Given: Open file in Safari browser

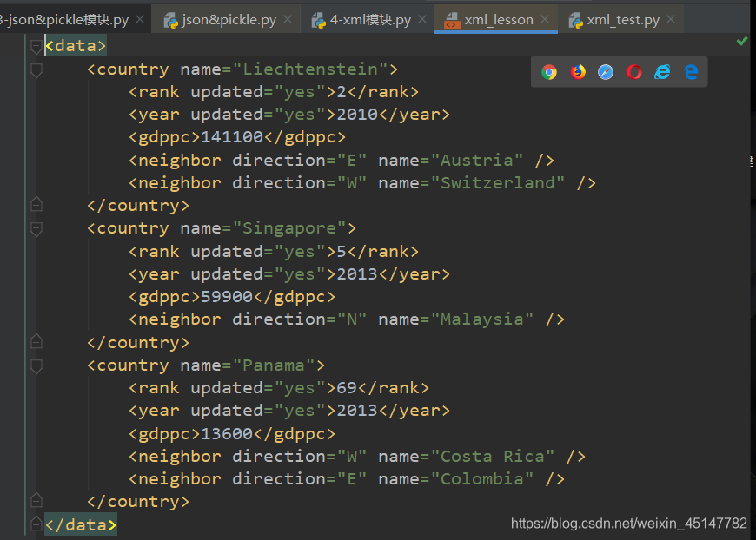Looking at the screenshot, I should click(x=606, y=72).
